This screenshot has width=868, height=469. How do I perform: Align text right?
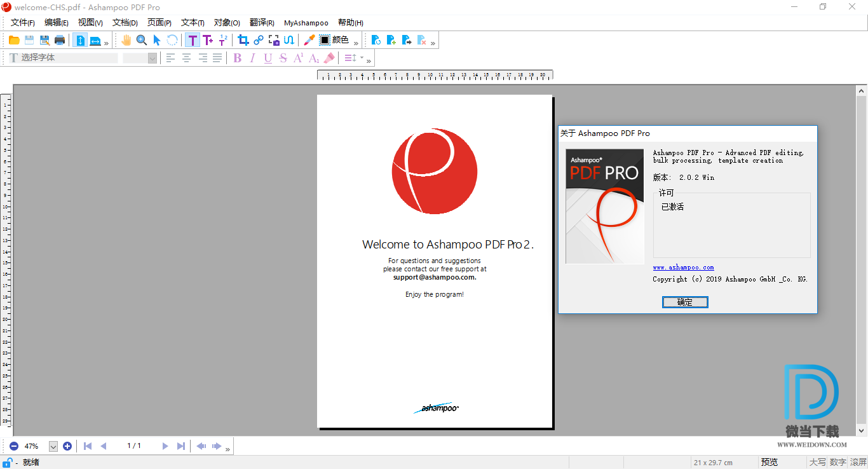click(x=202, y=58)
